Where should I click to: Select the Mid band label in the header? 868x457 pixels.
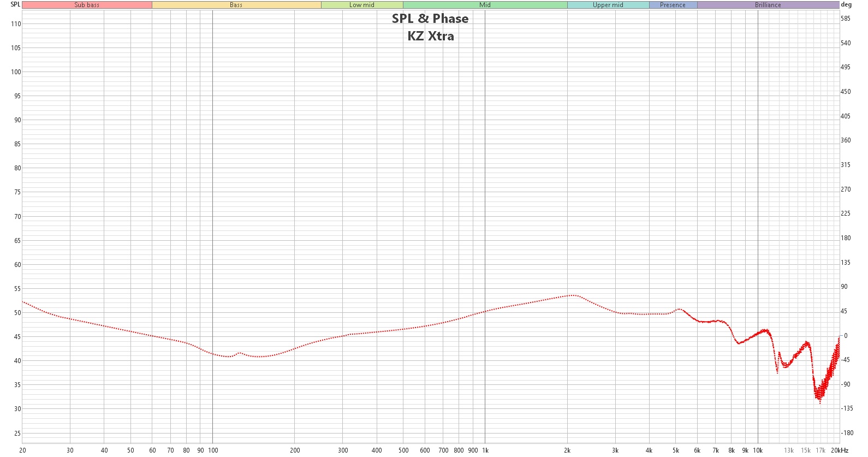click(485, 5)
